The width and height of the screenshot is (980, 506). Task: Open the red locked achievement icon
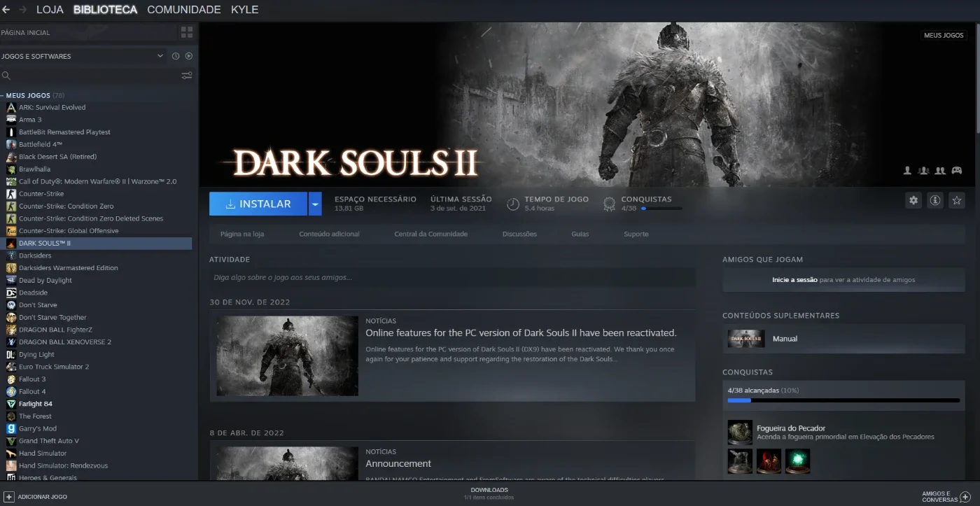coord(769,461)
